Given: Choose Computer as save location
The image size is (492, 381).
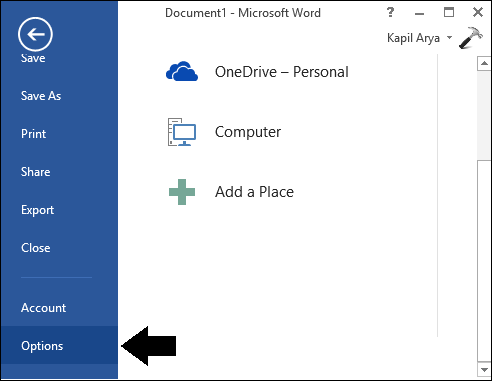Looking at the screenshot, I should [248, 132].
